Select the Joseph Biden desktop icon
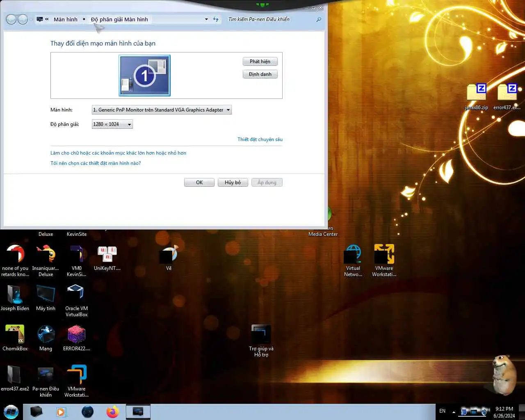 tap(15, 297)
